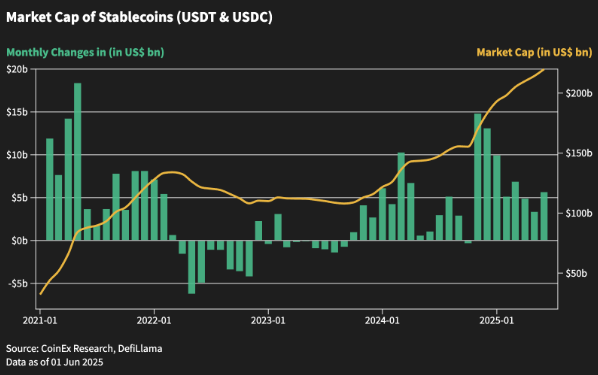Click the last green bar at the right end
Viewport: 598px width, 375px height.
(x=544, y=216)
